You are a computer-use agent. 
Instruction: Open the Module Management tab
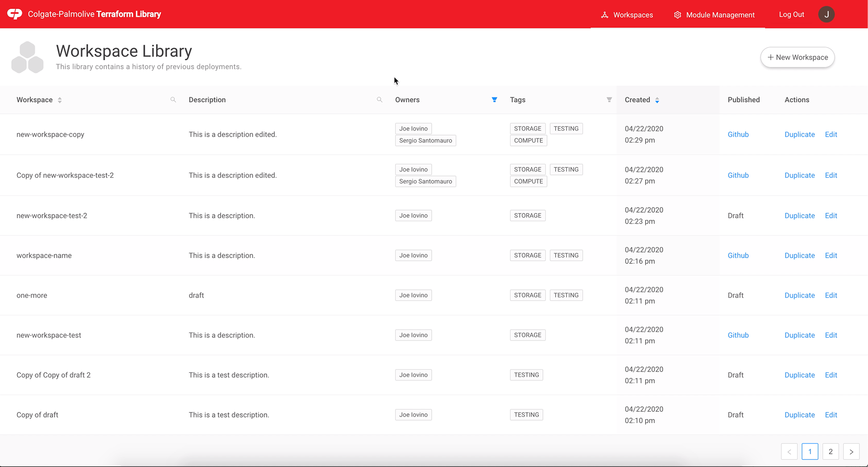pyautogui.click(x=714, y=14)
